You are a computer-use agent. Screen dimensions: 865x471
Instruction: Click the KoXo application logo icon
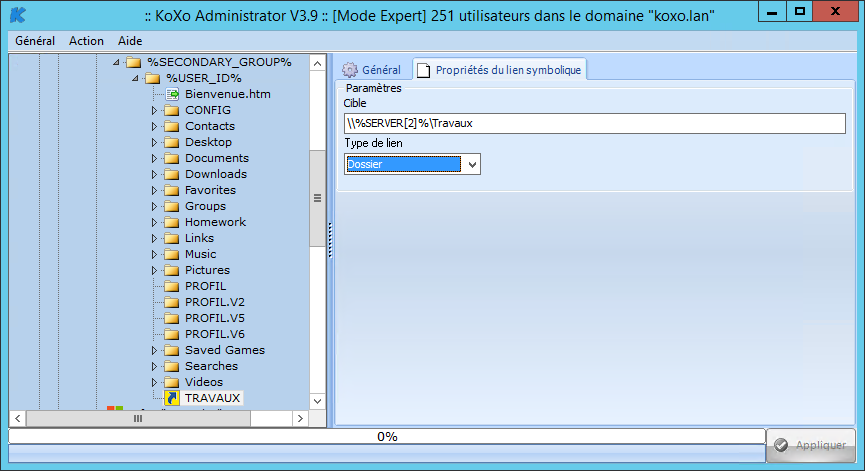point(18,15)
